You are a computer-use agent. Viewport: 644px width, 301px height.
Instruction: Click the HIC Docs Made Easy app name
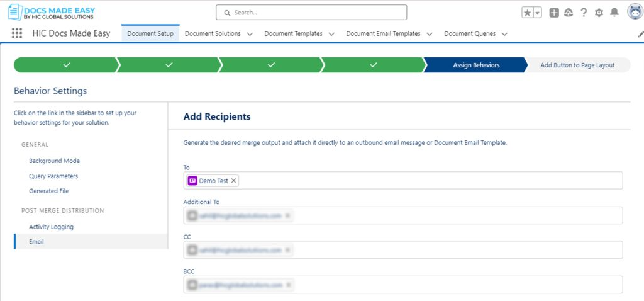pos(72,34)
